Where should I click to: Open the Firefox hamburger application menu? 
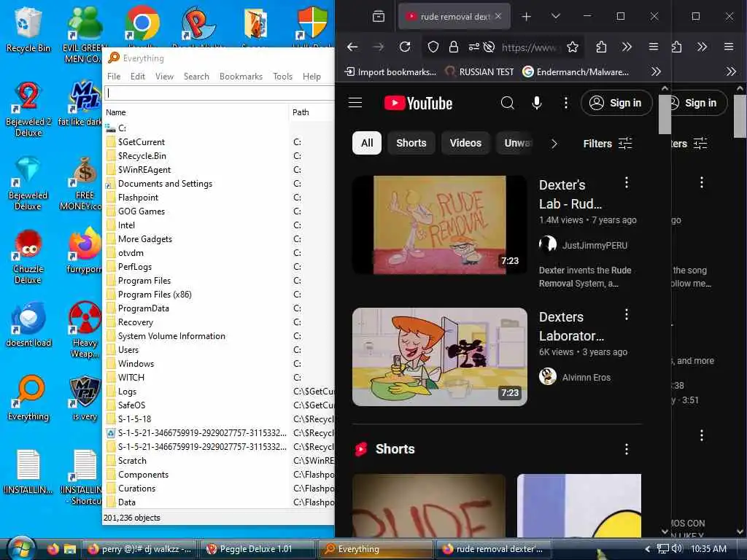click(x=654, y=47)
